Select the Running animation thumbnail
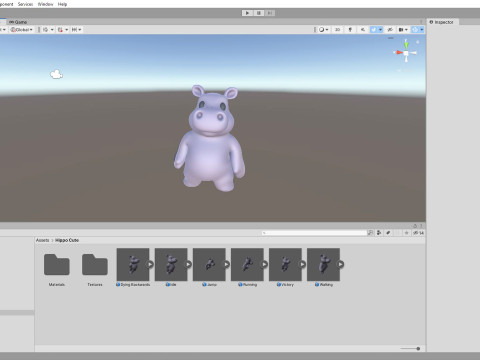The width and height of the screenshot is (480, 360). click(x=247, y=264)
